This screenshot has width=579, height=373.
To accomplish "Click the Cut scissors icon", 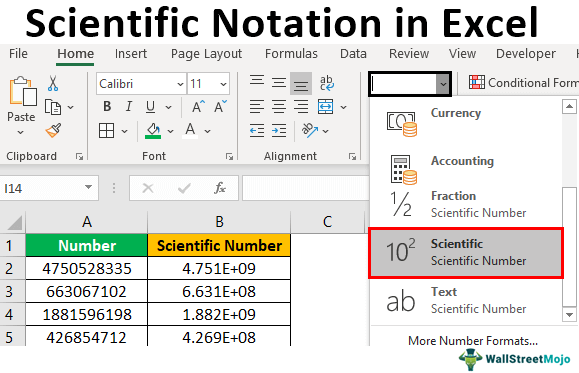I will pos(53,84).
